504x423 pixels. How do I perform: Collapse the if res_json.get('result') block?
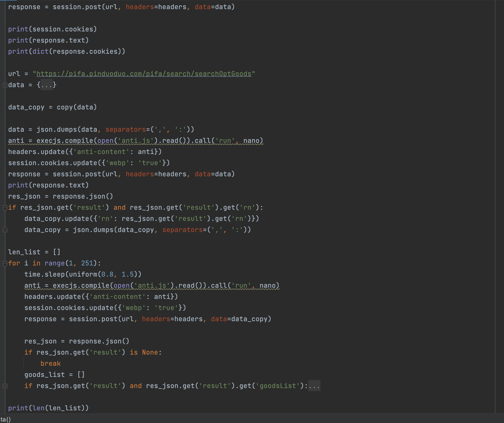coord(5,208)
